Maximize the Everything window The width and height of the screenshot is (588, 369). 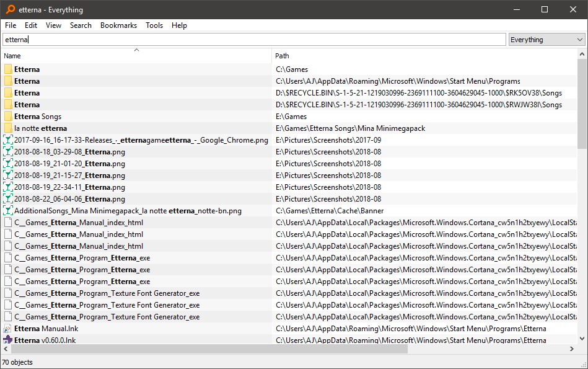(x=545, y=9)
